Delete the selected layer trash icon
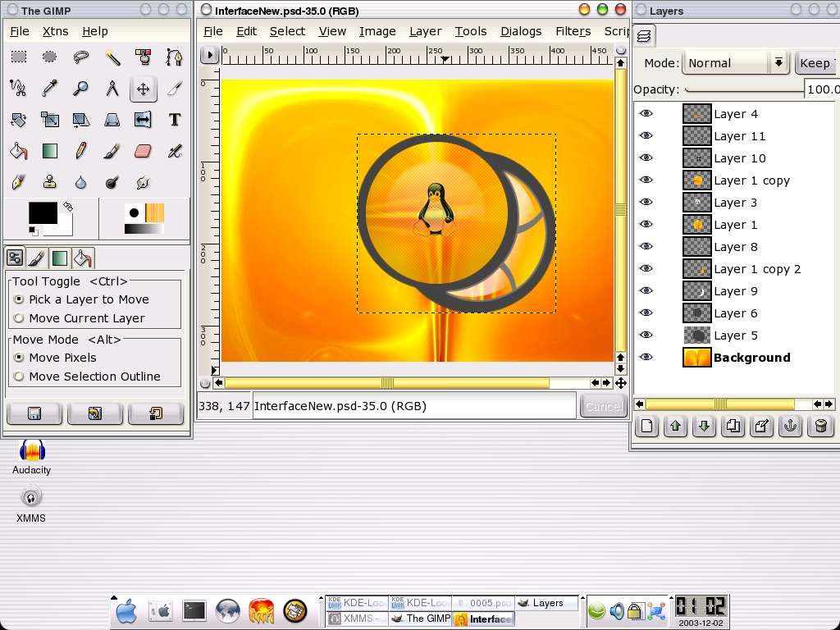The width and height of the screenshot is (840, 630). pyautogui.click(x=820, y=427)
